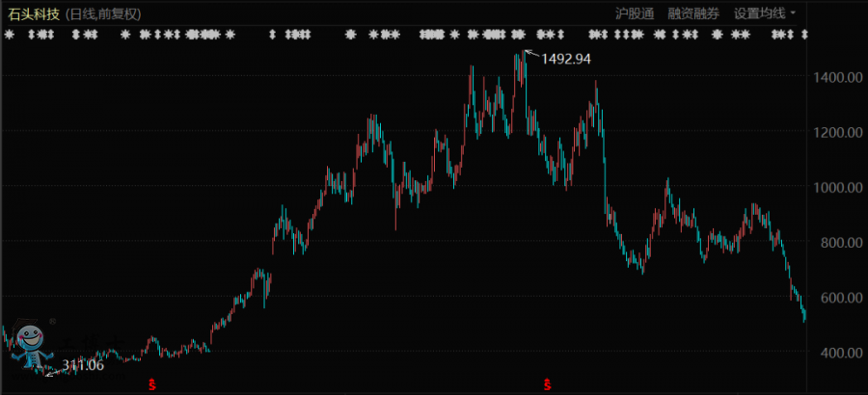The height and width of the screenshot is (395, 868).
Task: Select the 沪股通 tag
Action: [x=634, y=13]
